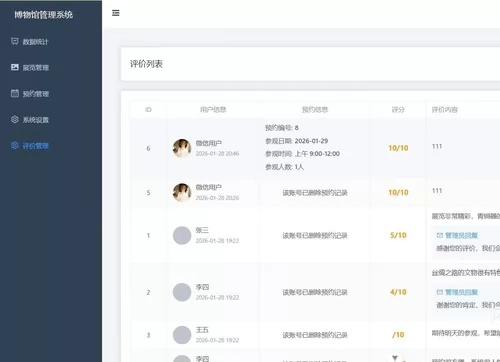Click the 预约编号: 8 line
Viewport: 500px width, 362px height.
(x=282, y=128)
